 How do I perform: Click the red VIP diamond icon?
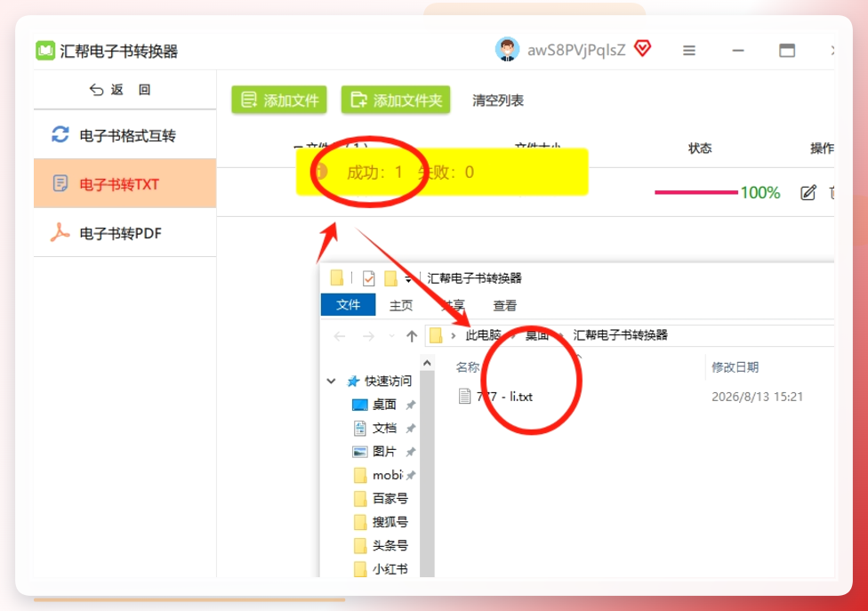[643, 49]
